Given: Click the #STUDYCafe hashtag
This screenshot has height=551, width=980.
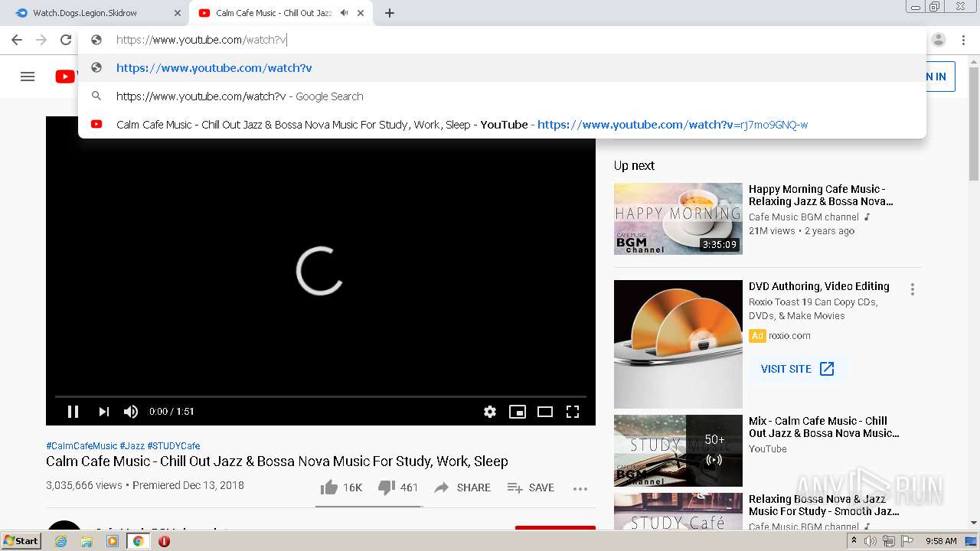Looking at the screenshot, I should coord(173,445).
